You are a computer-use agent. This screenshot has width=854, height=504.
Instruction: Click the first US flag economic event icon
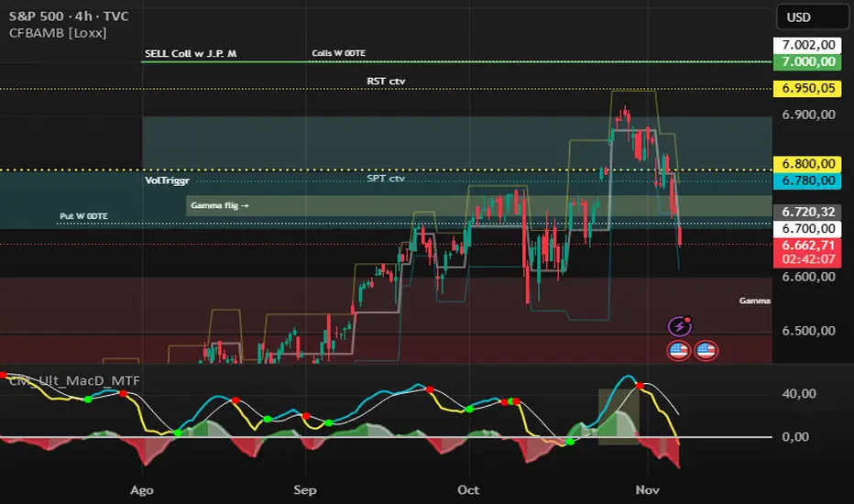679,350
